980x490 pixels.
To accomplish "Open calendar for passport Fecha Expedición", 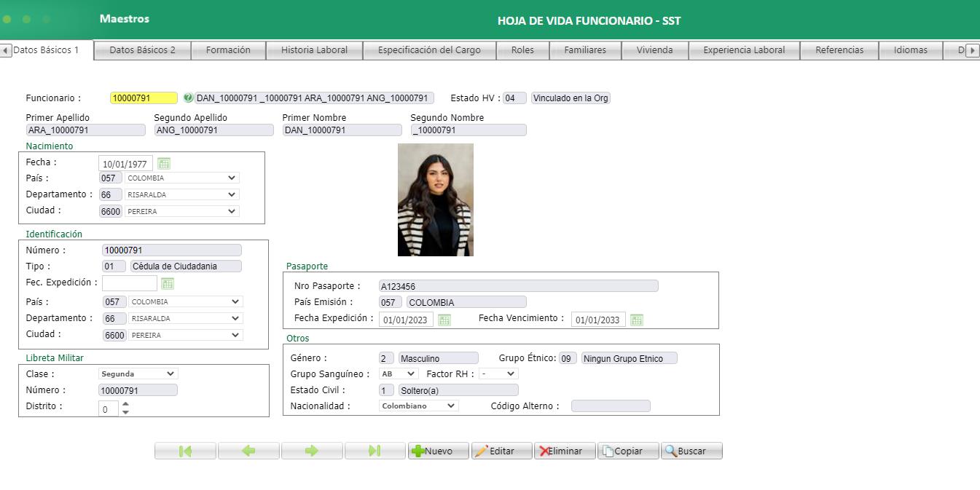I will pos(444,320).
